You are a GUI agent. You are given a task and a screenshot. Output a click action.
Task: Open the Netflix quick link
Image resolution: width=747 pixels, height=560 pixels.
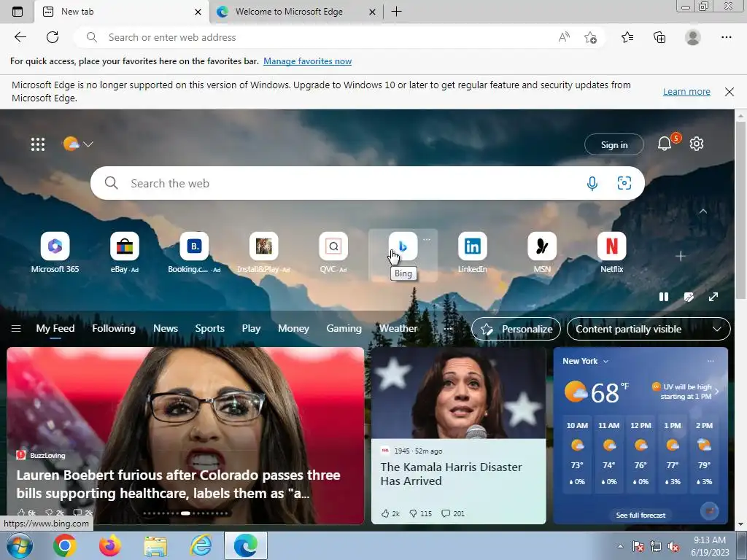point(611,252)
